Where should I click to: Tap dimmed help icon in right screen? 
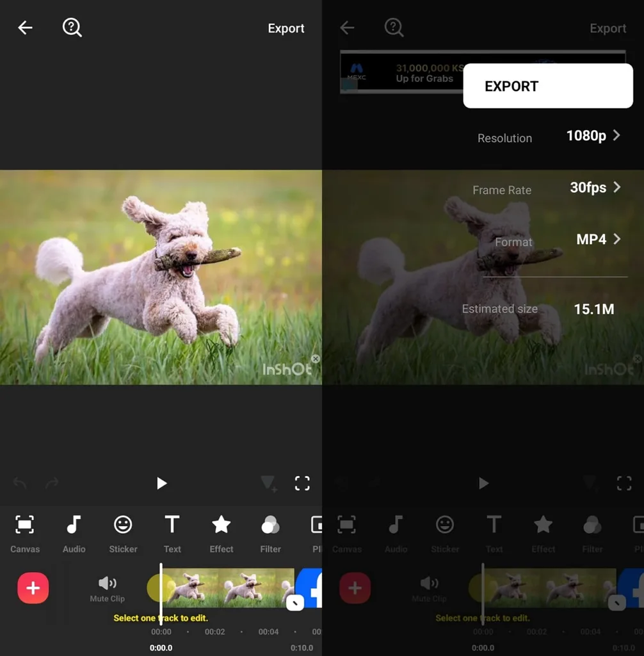pyautogui.click(x=394, y=28)
